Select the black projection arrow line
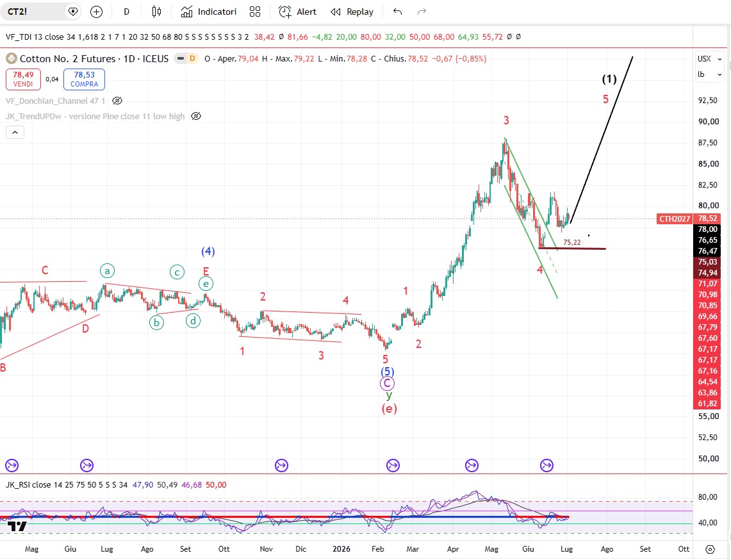This screenshot has height=560, width=731. [602, 138]
